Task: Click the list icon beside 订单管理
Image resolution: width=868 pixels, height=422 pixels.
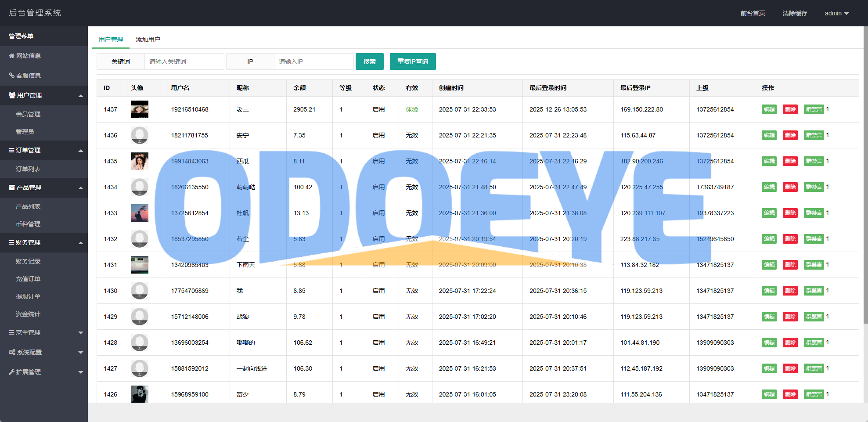Action: [11, 150]
